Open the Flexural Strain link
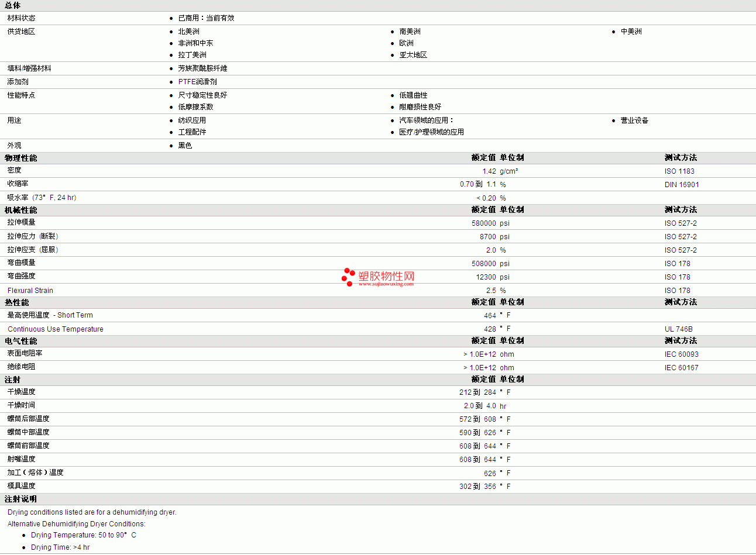The image size is (756, 555). click(x=30, y=291)
